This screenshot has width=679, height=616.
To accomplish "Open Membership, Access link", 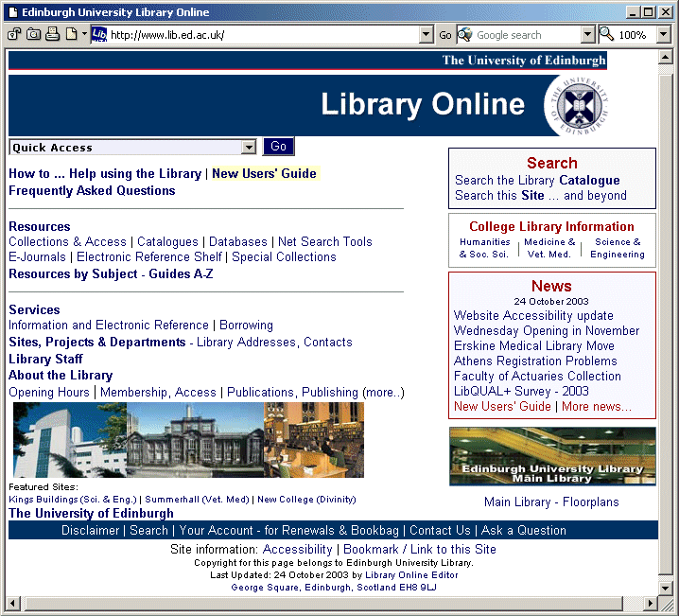I will [158, 392].
